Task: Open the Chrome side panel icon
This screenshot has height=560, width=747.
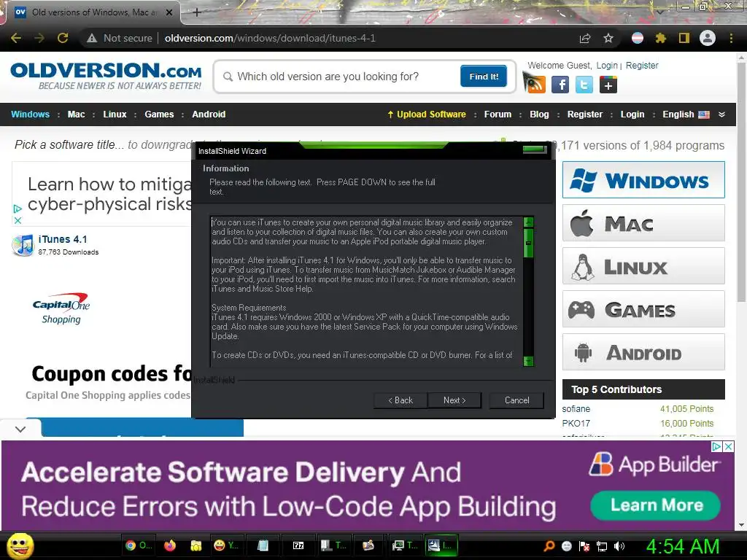Action: [684, 38]
